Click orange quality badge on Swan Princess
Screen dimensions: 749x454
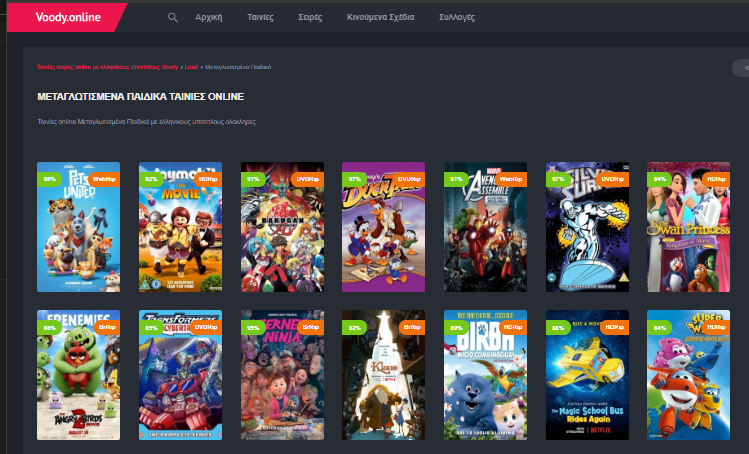coord(716,179)
